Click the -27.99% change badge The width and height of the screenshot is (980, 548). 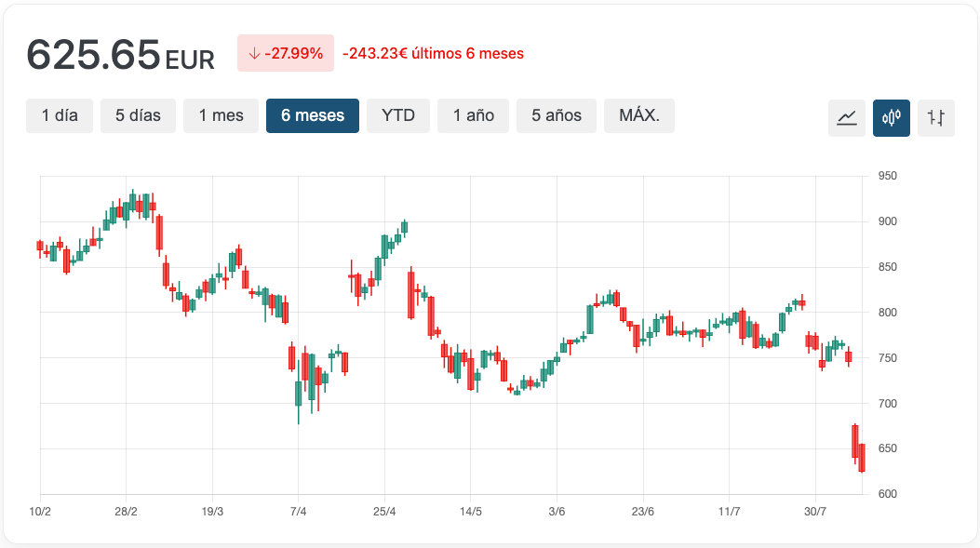[x=286, y=53]
